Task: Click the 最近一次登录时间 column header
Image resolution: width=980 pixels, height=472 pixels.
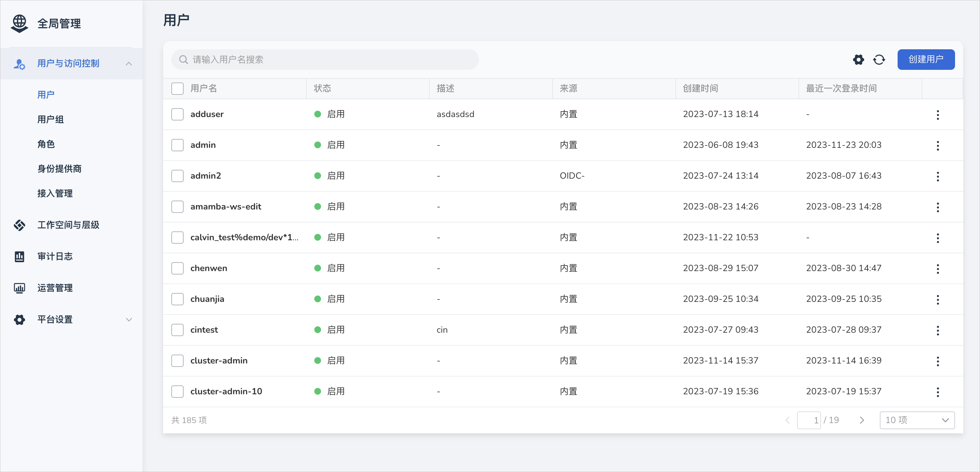Action: (841, 88)
